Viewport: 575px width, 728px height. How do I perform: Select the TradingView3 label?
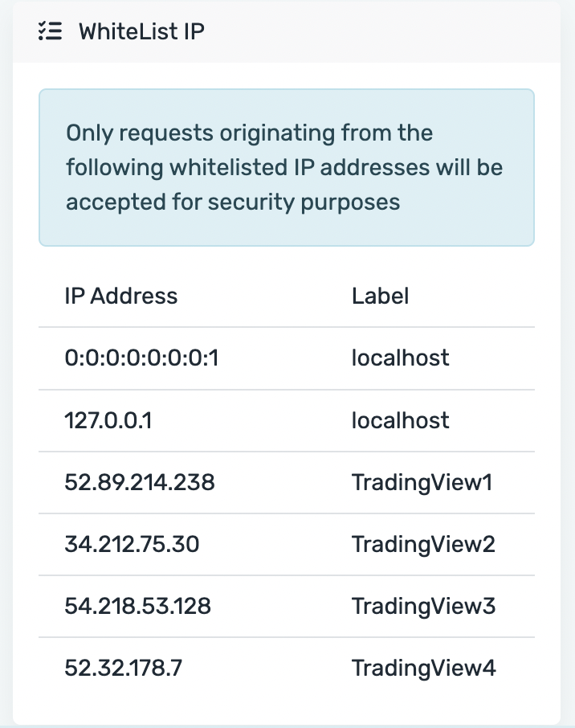tap(424, 606)
